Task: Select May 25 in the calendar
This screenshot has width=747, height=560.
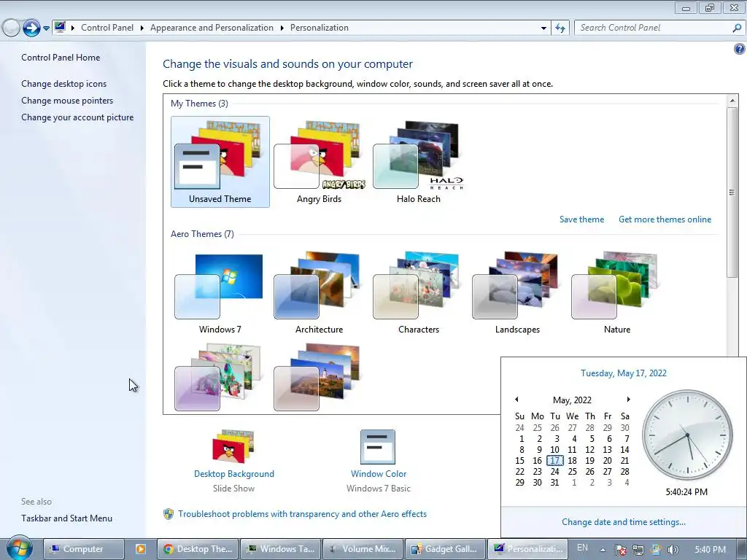Action: click(572, 472)
